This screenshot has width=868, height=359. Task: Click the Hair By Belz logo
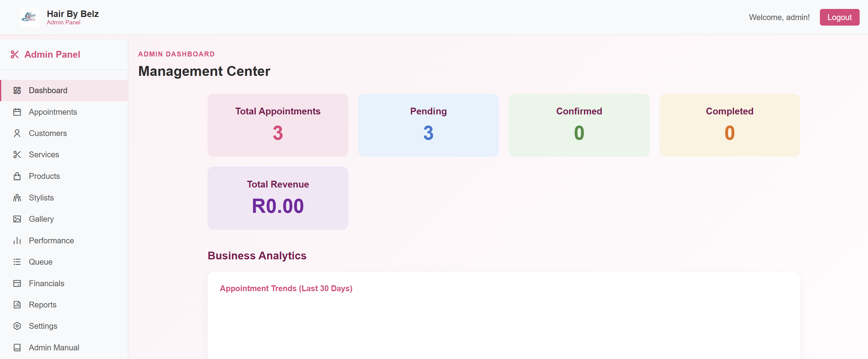tap(29, 17)
